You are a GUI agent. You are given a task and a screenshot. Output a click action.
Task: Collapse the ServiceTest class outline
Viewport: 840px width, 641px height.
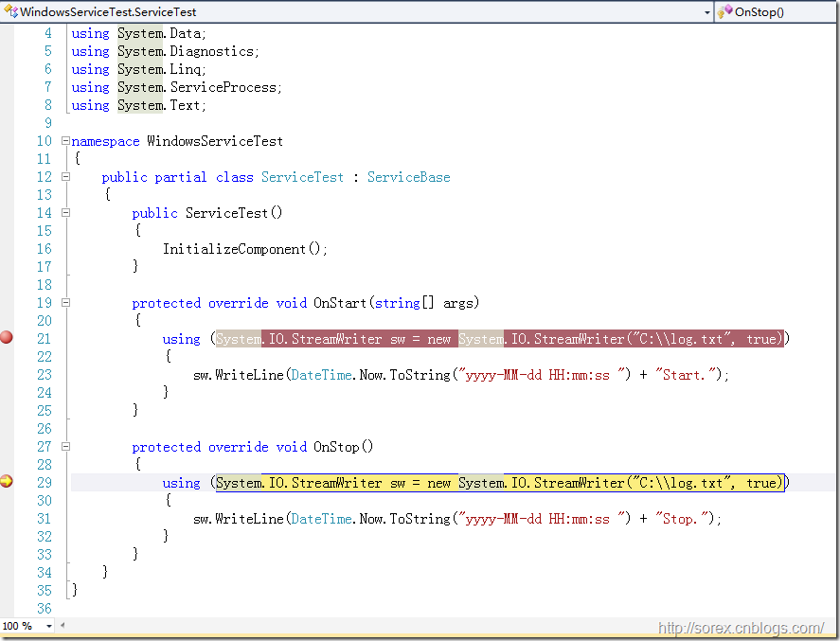pos(65,177)
